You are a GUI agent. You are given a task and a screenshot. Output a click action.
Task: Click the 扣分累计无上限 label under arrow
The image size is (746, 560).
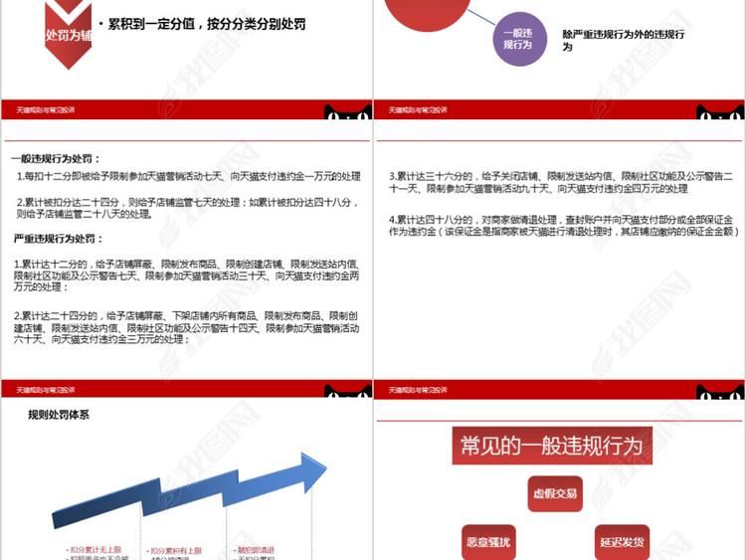[x=96, y=548]
